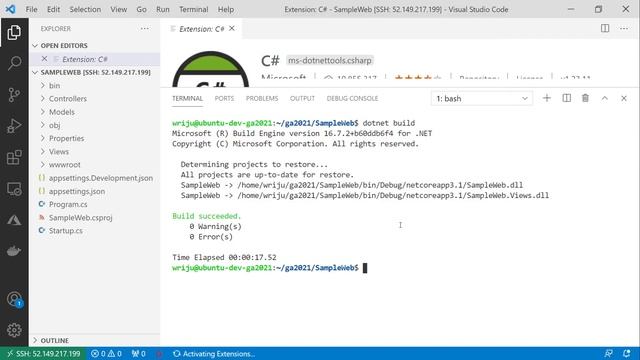Open the Explorer view in activity bar
Image resolution: width=640 pixels, height=360 pixels.
[14, 33]
